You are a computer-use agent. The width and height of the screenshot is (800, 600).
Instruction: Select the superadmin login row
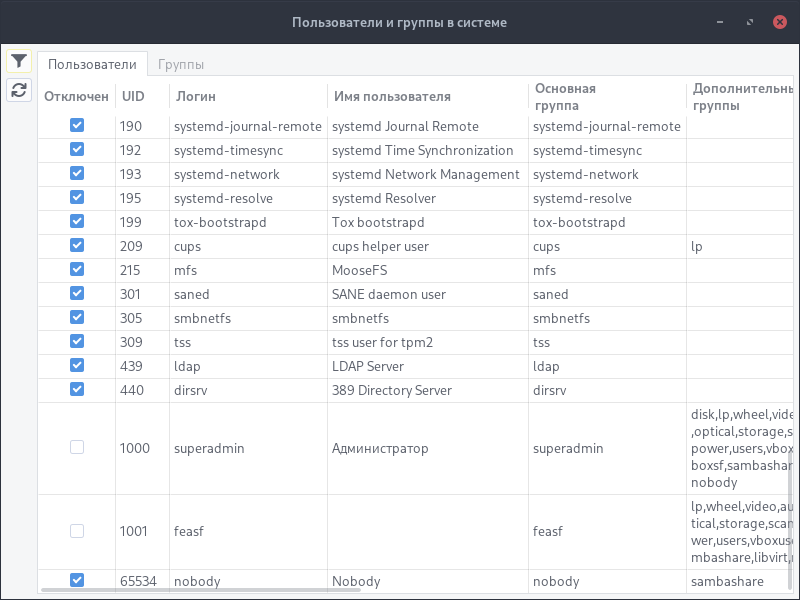[x=209, y=448]
